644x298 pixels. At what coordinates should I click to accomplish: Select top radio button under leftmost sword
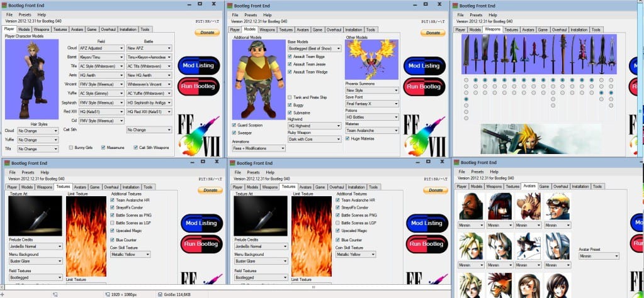point(465,80)
